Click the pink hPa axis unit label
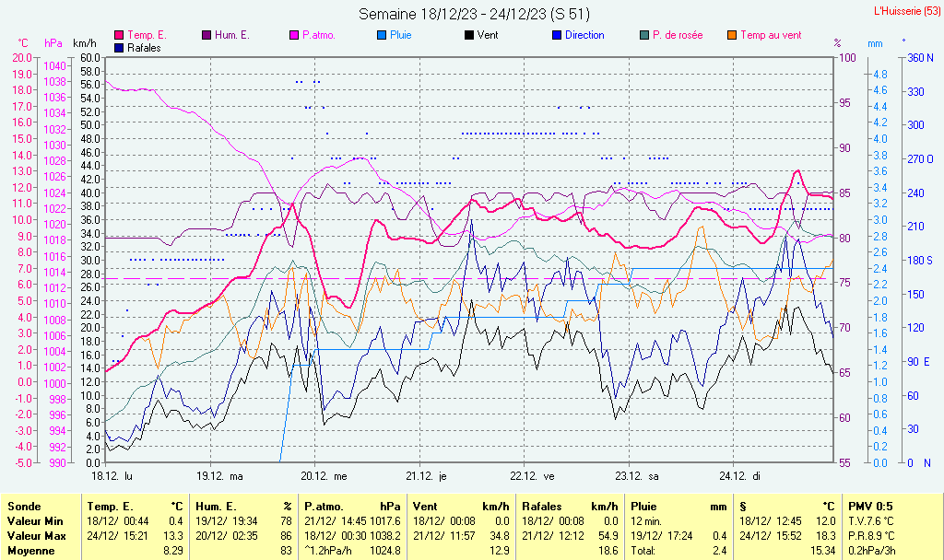 (x=53, y=43)
